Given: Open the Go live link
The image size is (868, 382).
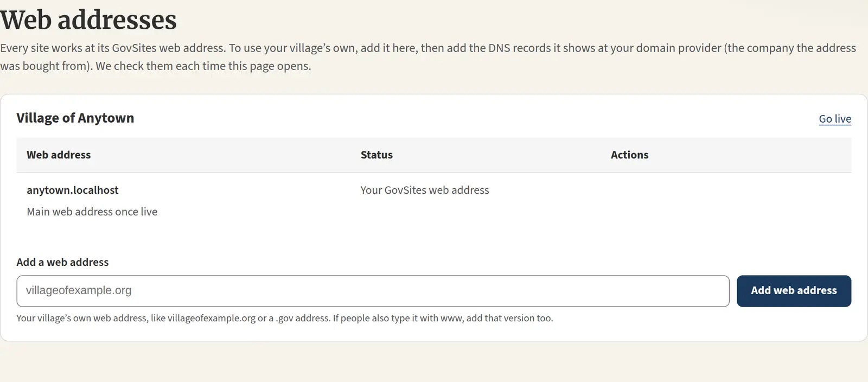Looking at the screenshot, I should pyautogui.click(x=835, y=119).
